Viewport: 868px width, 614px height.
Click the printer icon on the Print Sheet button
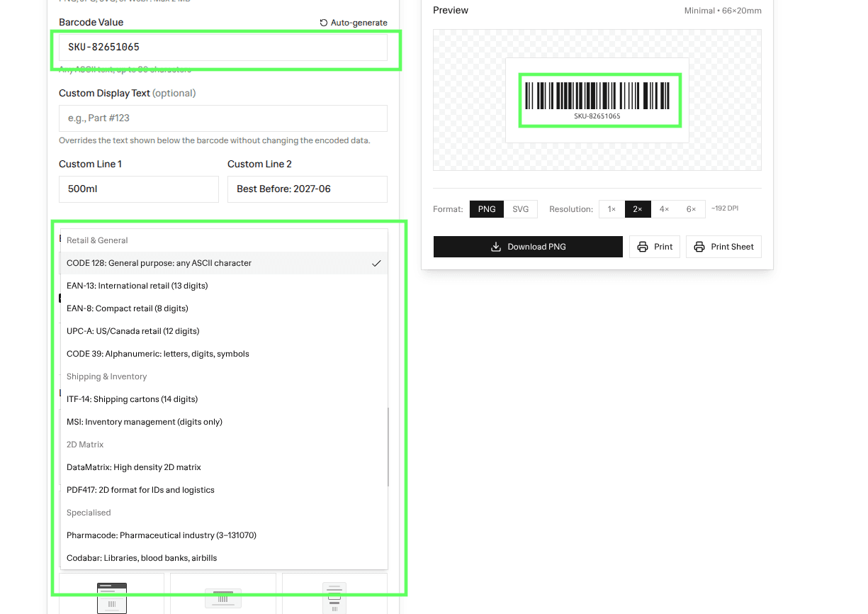point(699,247)
